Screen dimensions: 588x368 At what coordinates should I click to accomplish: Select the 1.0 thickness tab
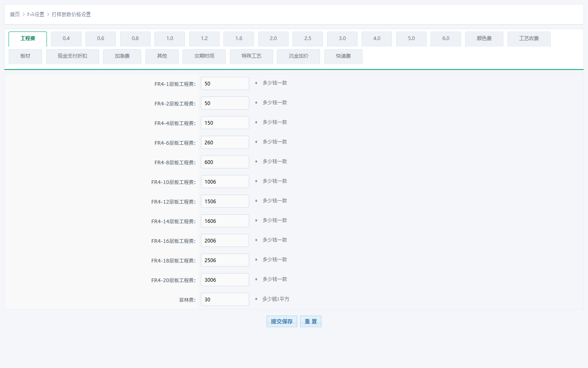click(169, 39)
